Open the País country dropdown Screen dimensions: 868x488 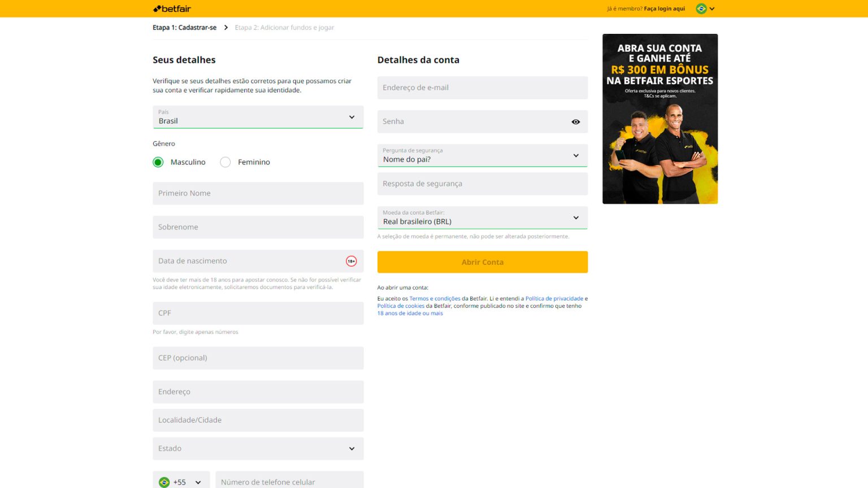tap(258, 117)
